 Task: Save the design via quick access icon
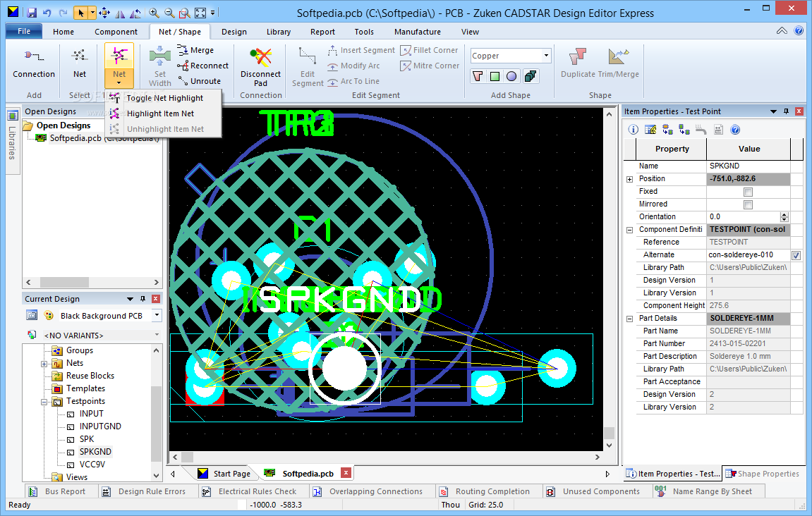[x=32, y=13]
